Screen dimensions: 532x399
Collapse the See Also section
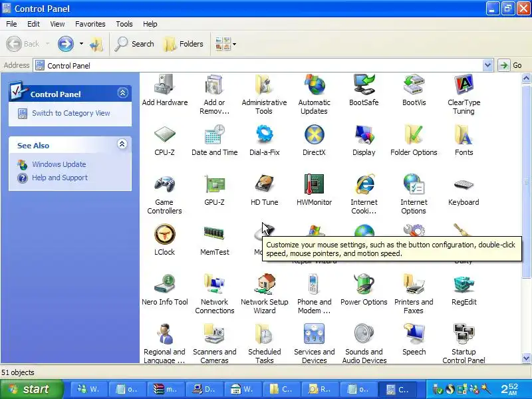click(x=122, y=144)
